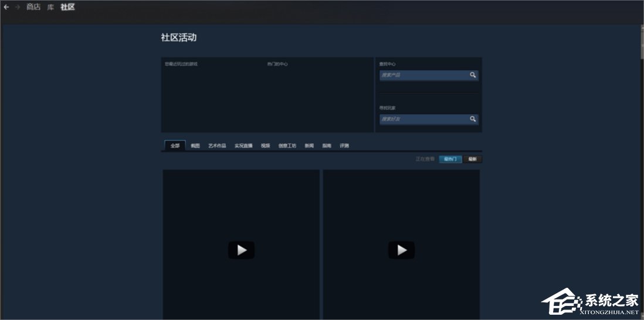Open the 库 (Library) menu
Viewport: 644px width, 320px height.
[51, 7]
